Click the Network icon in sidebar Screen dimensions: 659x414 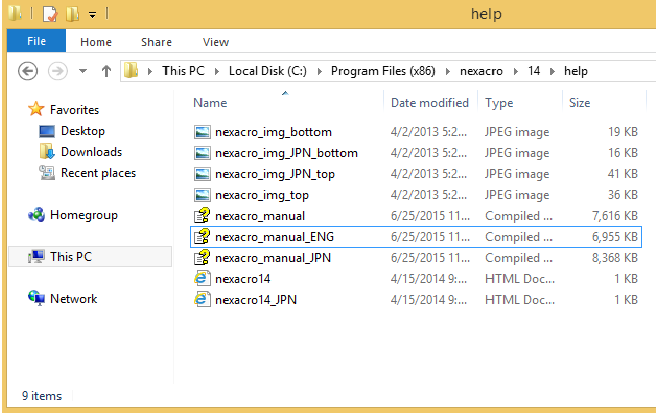click(x=36, y=298)
